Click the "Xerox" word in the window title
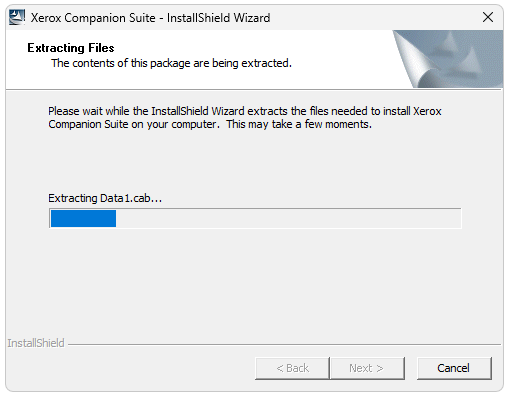The height and width of the screenshot is (394, 508). [x=46, y=18]
